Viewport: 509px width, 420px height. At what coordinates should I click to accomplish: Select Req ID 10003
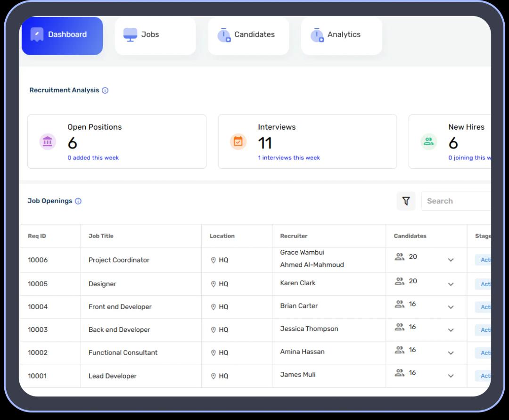pyautogui.click(x=38, y=330)
